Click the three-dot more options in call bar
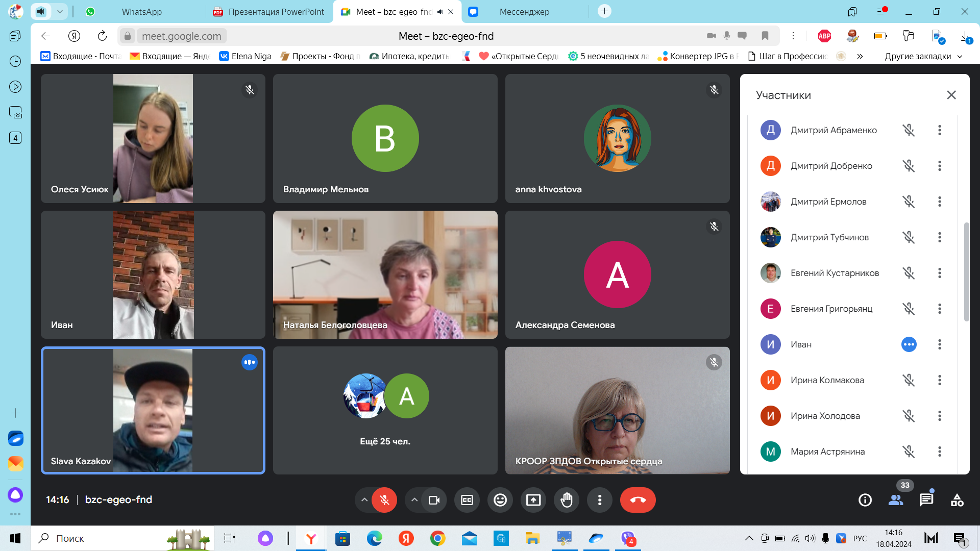 [x=600, y=500]
